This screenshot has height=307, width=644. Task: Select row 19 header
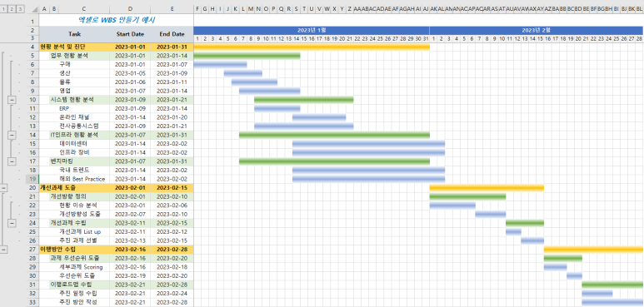(x=32, y=179)
